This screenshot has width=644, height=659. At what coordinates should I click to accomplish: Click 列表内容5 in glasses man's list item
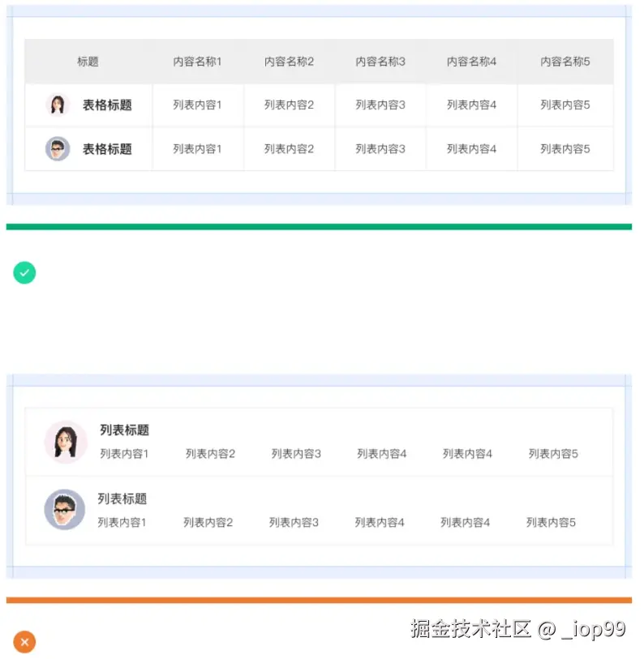[x=551, y=522]
